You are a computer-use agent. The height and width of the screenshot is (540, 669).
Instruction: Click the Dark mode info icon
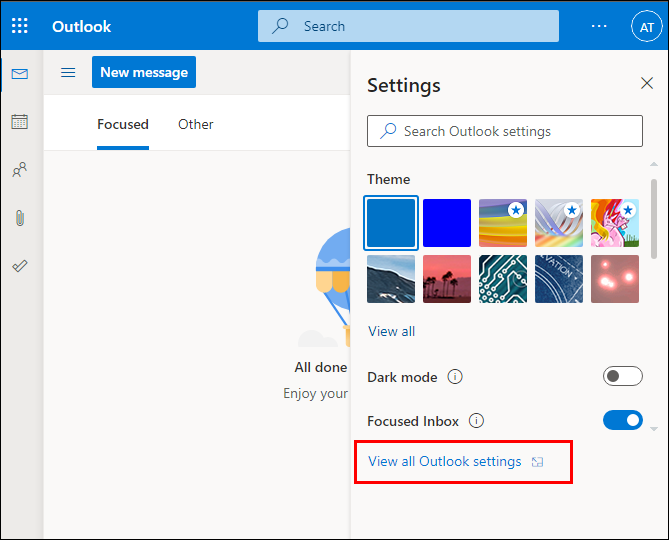(455, 377)
